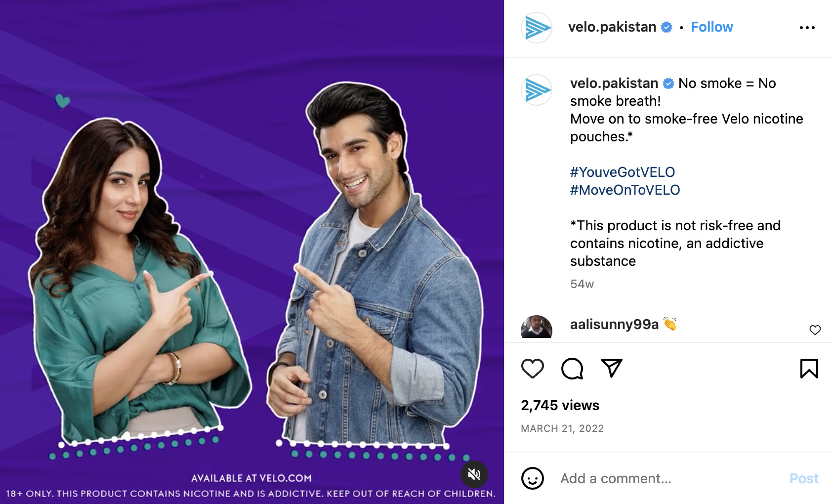
Task: Save post using bookmark icon
Action: 809,369
